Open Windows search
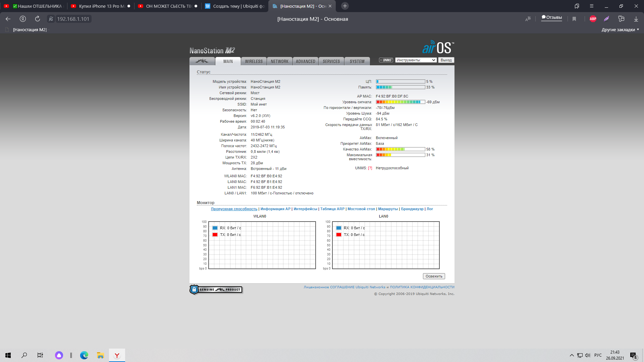Viewport: 644px width, 362px height. click(24, 355)
